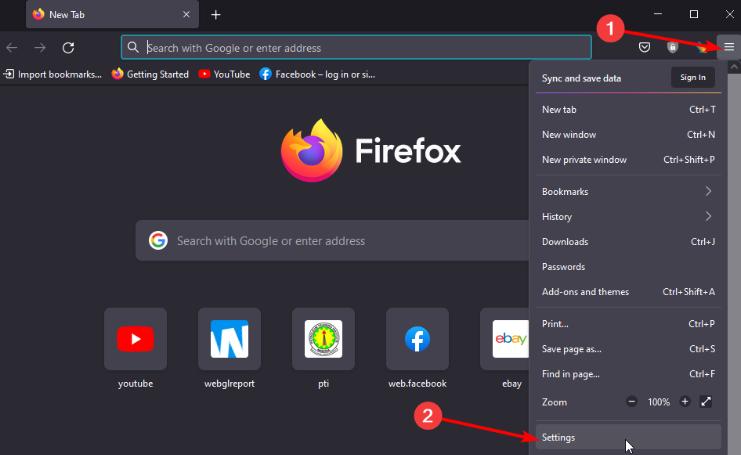
Task: Open the YouTube bookmark
Action: click(224, 74)
